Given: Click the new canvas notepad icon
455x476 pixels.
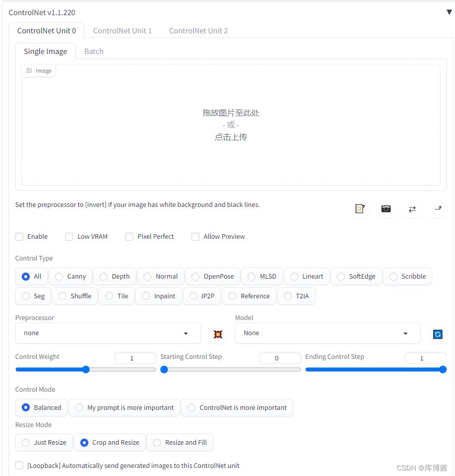Looking at the screenshot, I should 360,209.
